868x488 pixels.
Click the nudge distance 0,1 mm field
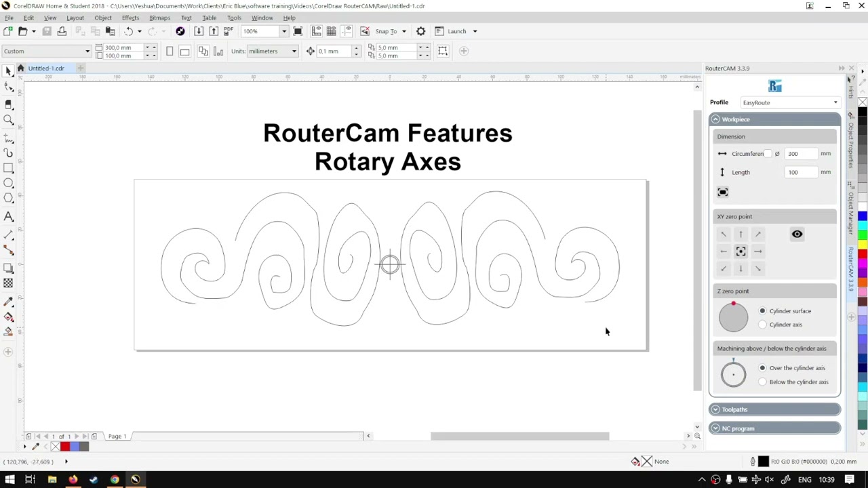pyautogui.click(x=332, y=52)
